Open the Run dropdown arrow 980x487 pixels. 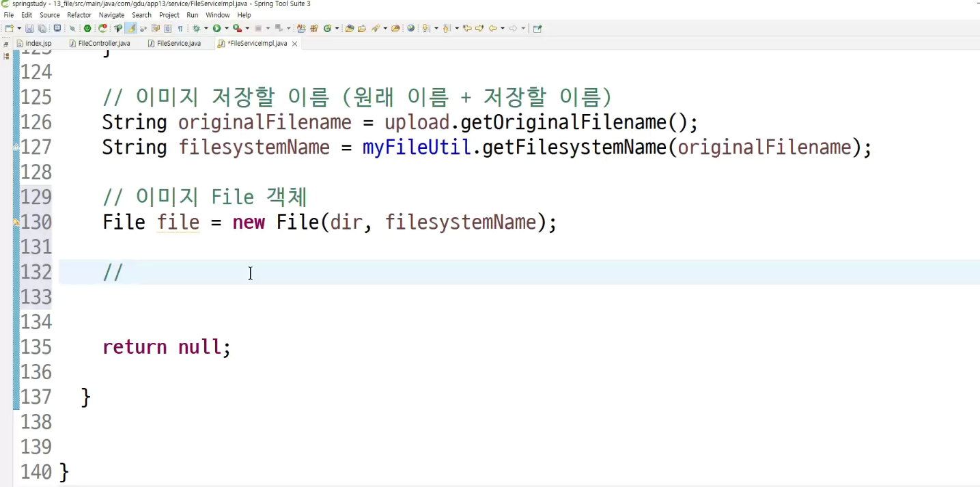[227, 28]
